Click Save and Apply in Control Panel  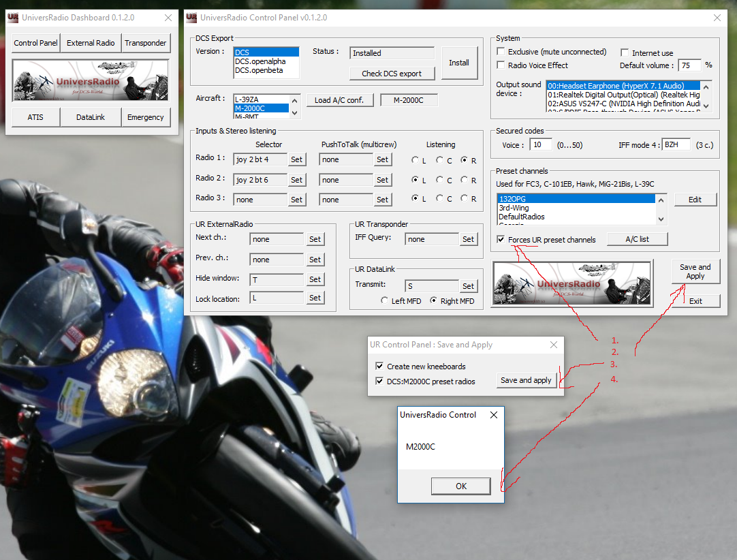(x=695, y=271)
